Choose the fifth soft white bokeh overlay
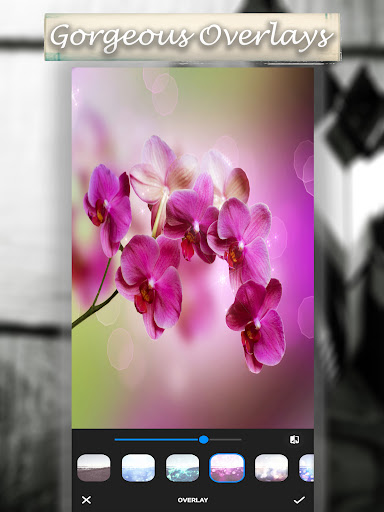384x512 pixels. [271, 468]
